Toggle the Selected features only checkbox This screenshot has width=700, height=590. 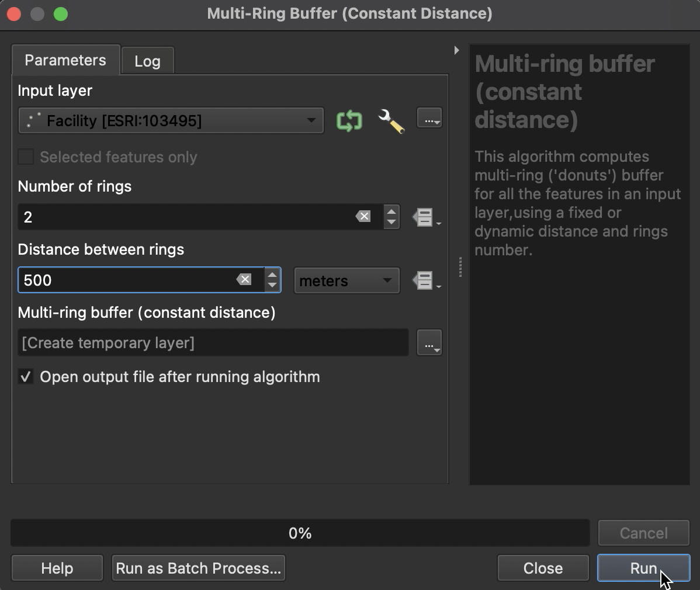25,157
